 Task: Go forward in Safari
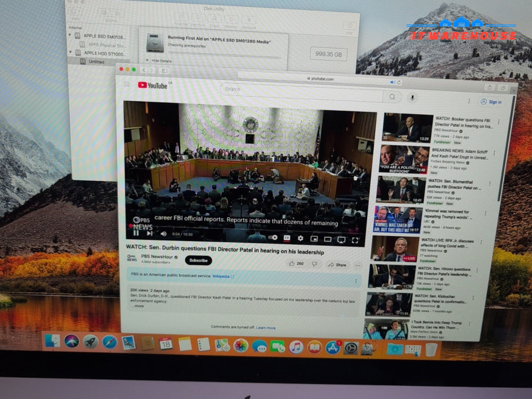point(152,70)
